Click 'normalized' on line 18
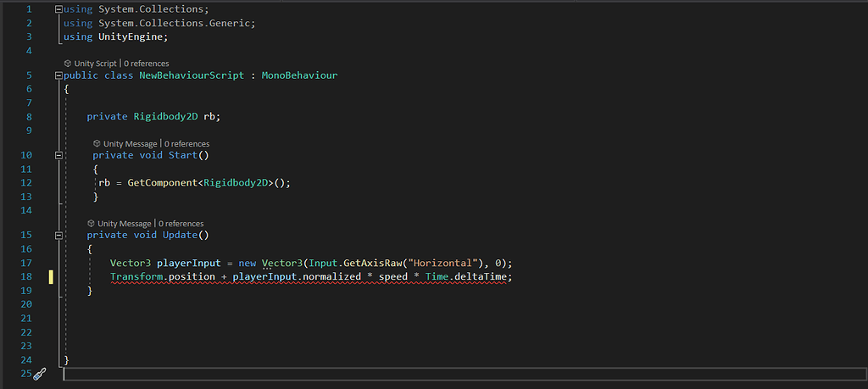This screenshot has height=389, width=868. pos(331,276)
